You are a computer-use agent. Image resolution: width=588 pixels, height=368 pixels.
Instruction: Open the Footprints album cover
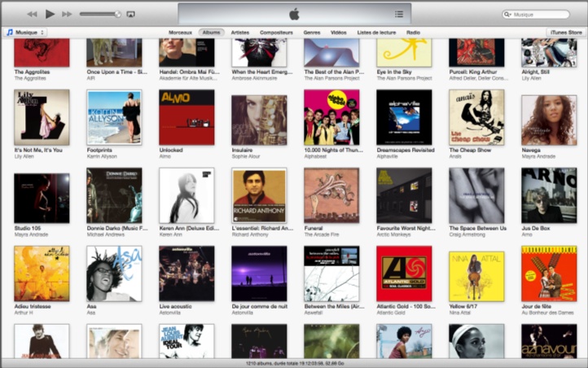(x=114, y=117)
